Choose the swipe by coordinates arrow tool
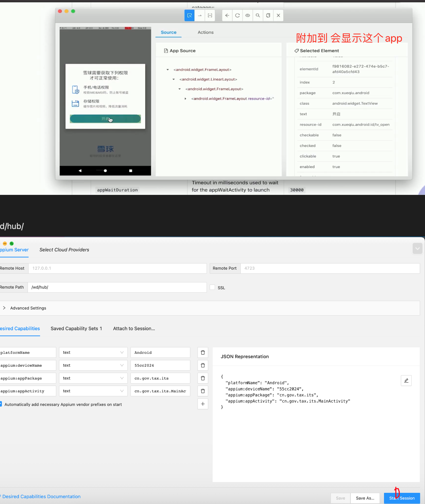Image resolution: width=425 pixels, height=504 pixels. (200, 16)
